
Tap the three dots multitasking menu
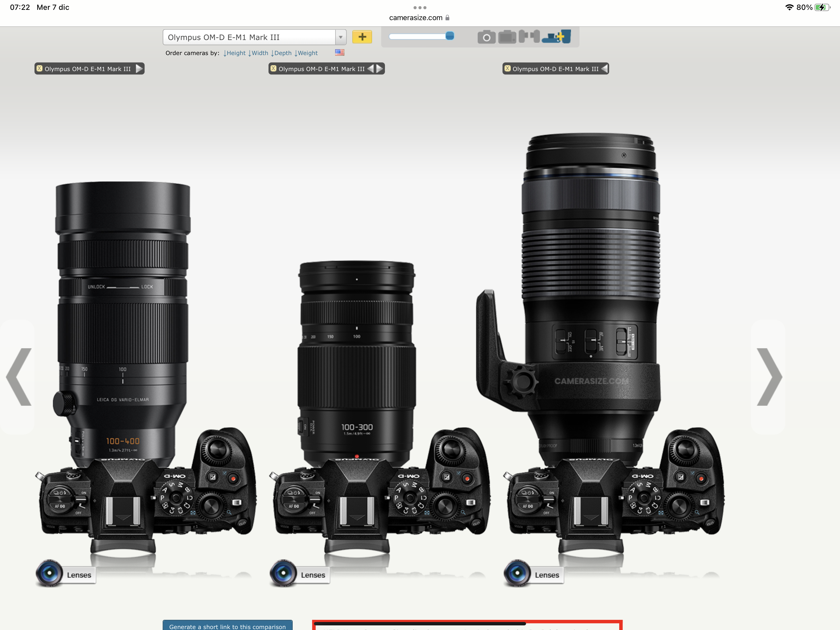(x=420, y=8)
